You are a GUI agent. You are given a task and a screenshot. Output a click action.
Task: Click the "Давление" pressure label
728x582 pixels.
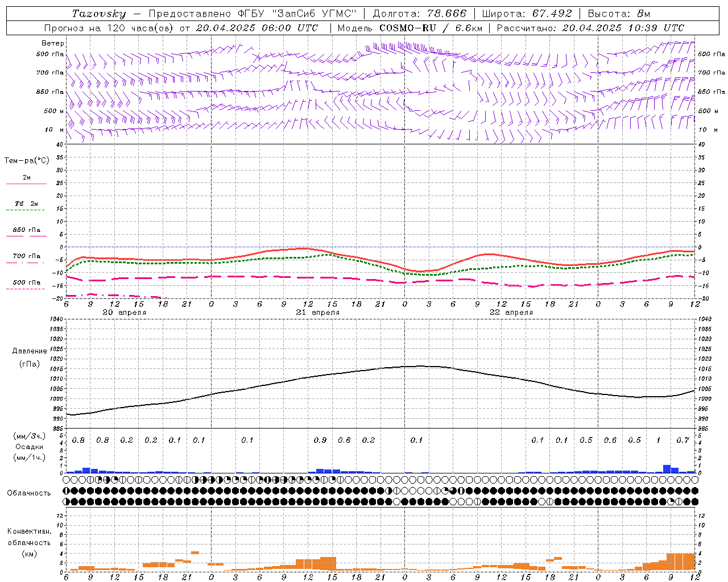[30, 351]
